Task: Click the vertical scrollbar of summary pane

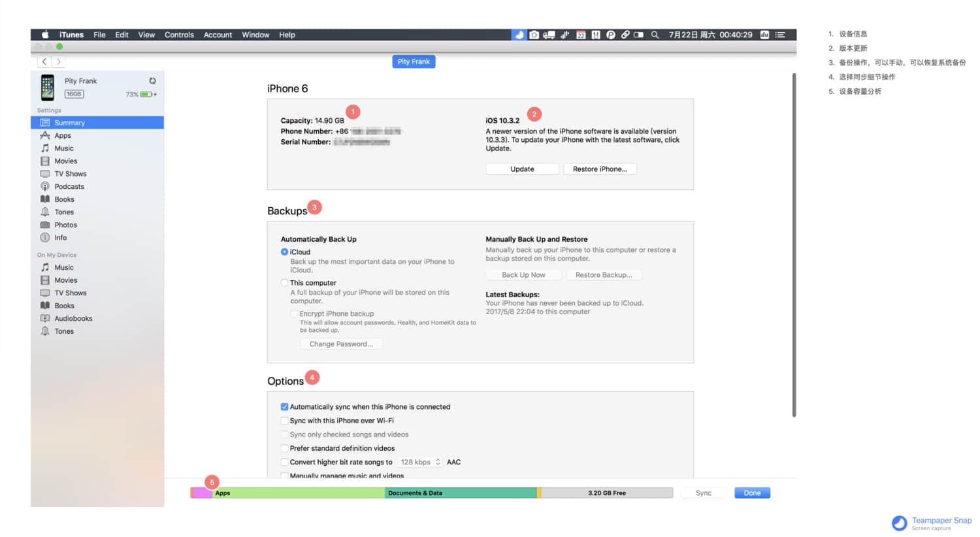Action: click(794, 245)
